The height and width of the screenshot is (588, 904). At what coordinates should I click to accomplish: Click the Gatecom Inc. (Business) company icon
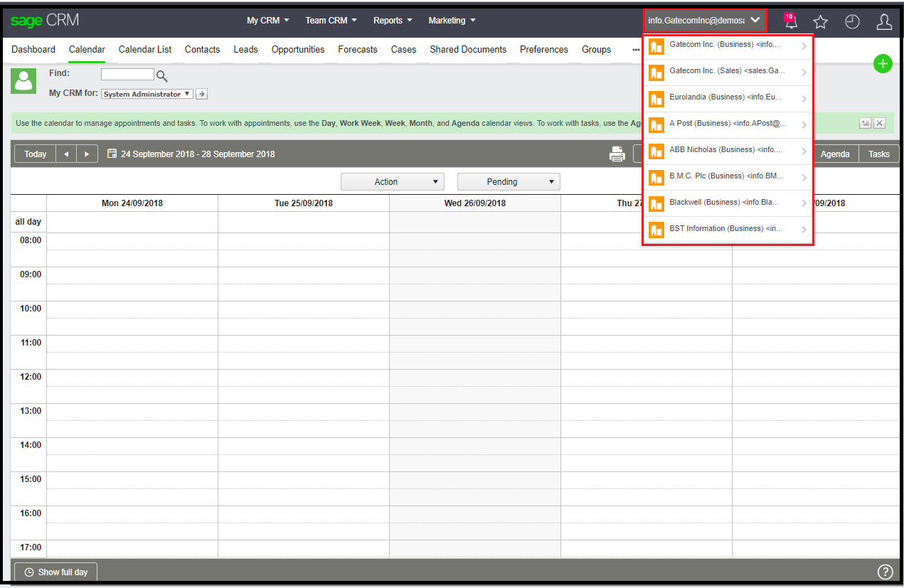coord(656,46)
